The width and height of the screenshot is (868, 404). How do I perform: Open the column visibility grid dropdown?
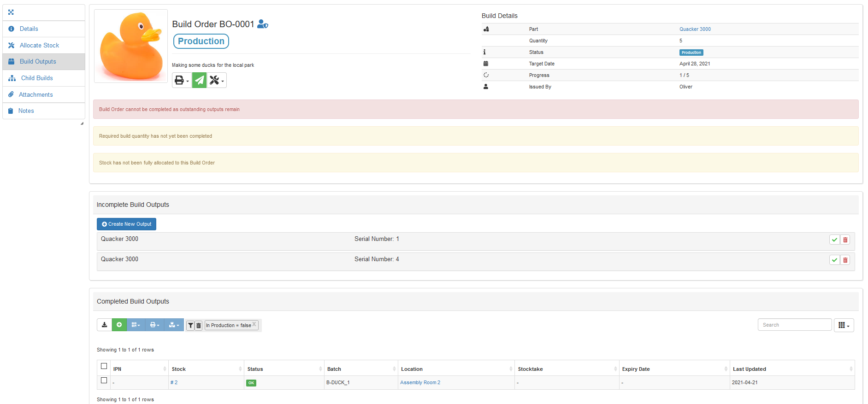pyautogui.click(x=844, y=325)
